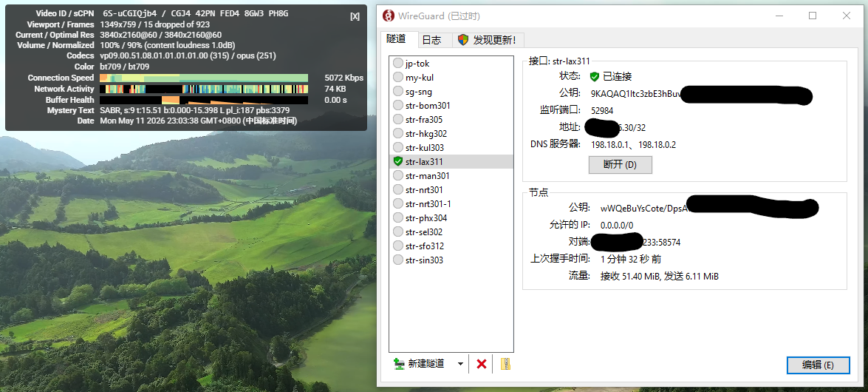Select the str-sfo312 tunnel

point(451,246)
